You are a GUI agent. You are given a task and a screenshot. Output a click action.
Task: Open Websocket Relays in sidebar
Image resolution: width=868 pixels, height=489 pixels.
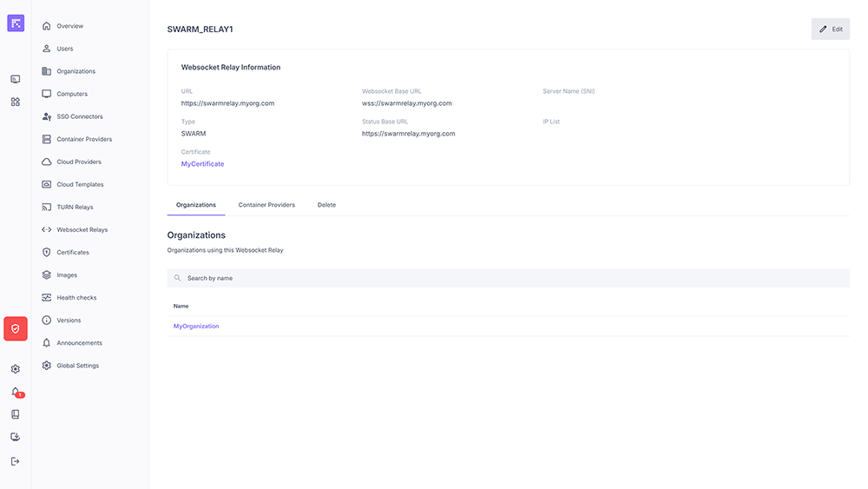(x=82, y=230)
